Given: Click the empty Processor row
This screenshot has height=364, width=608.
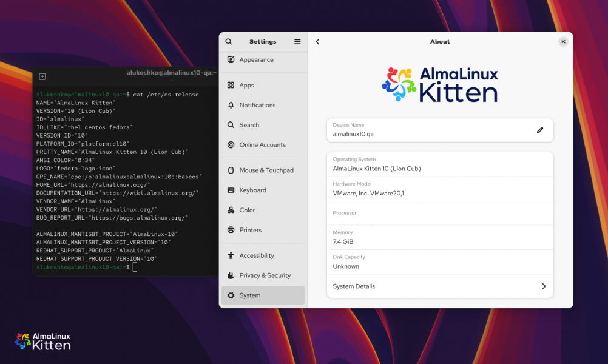Looking at the screenshot, I should click(x=440, y=213).
